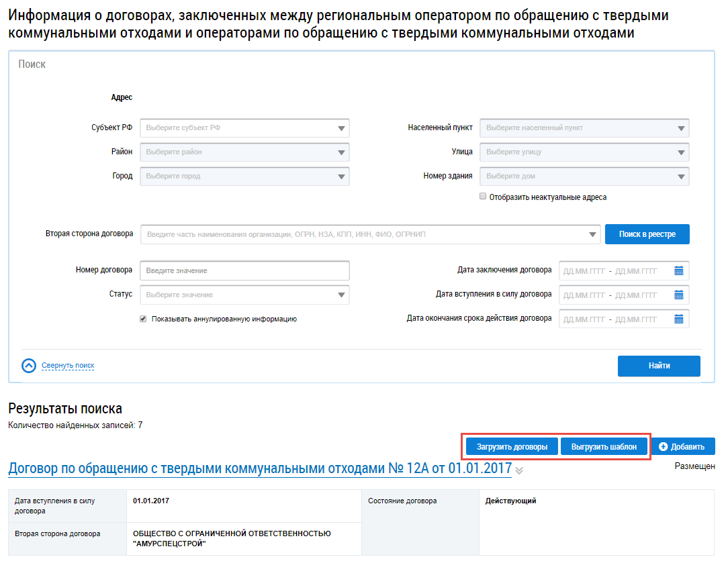Open the Статус dropdown
Image resolution: width=728 pixels, height=561 pixels.
tap(341, 295)
